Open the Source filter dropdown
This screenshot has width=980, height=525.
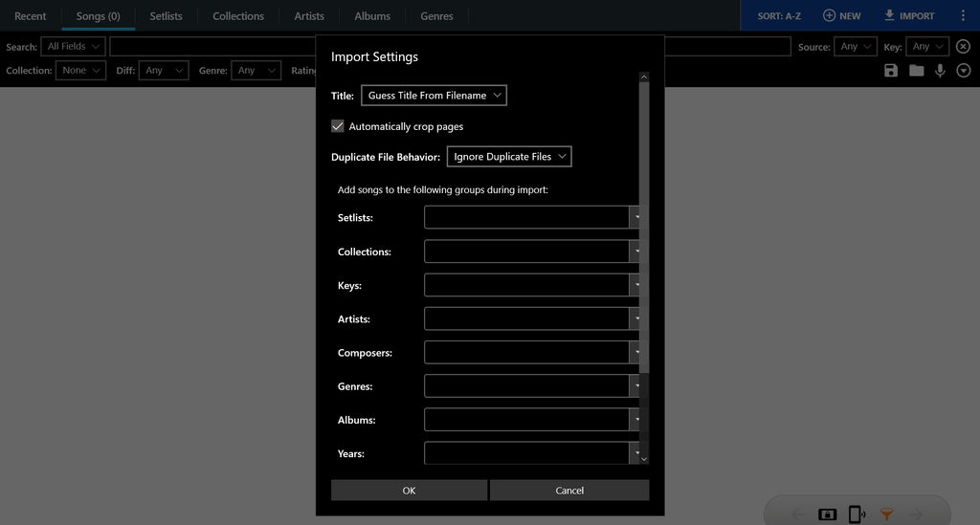click(x=856, y=46)
